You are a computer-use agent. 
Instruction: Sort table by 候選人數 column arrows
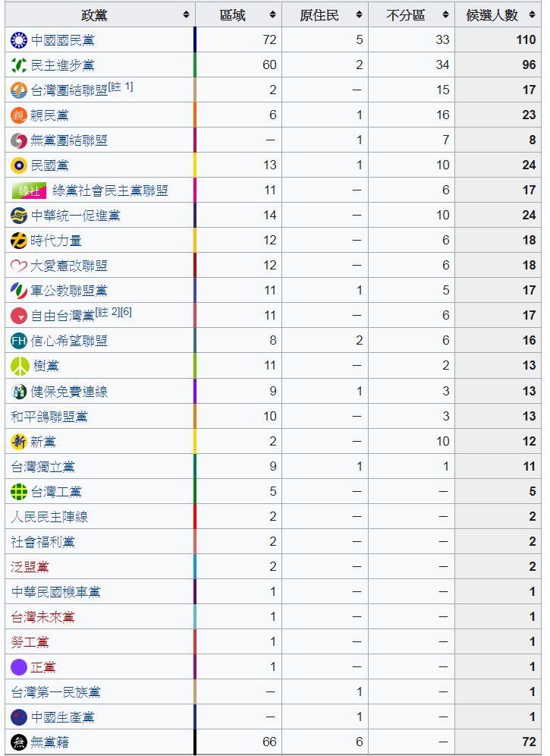point(532,15)
